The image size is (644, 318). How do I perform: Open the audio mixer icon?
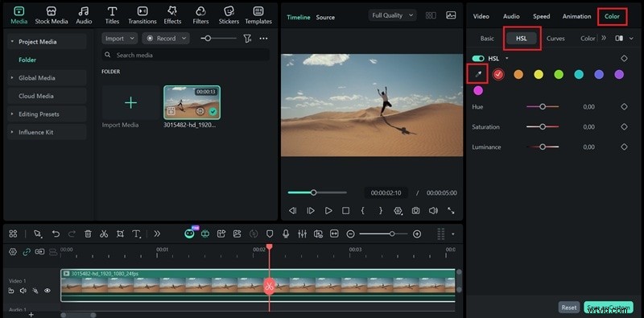(x=302, y=233)
